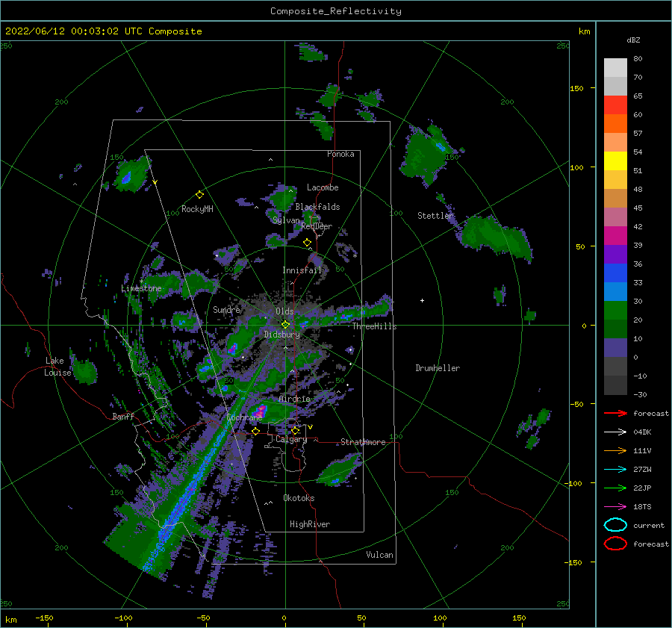This screenshot has height=628, width=672.
Task: Click the cyan 'current' ellipse legend icon
Action: click(x=615, y=525)
